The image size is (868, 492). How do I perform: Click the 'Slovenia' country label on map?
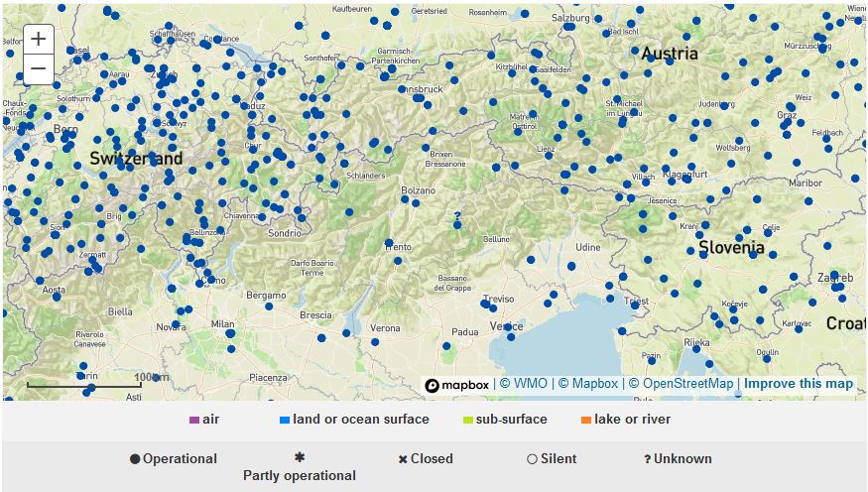coord(731,247)
